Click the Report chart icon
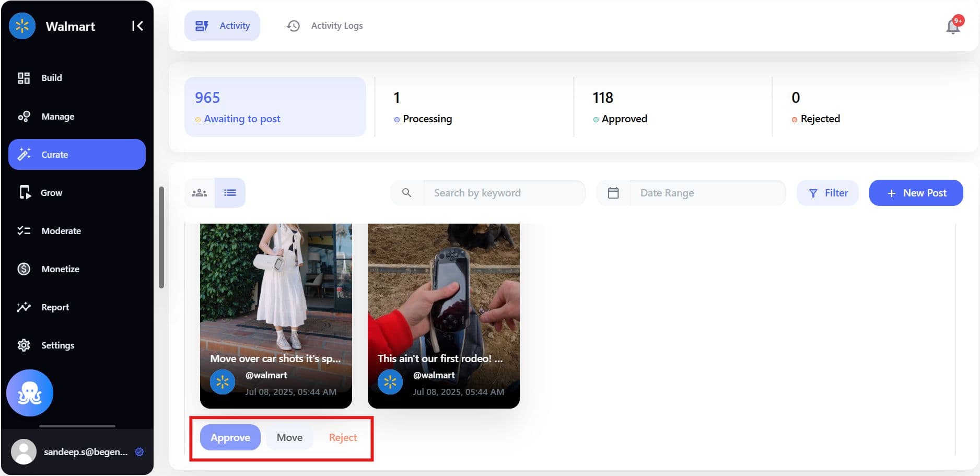Screen dimensions: 980x476 pos(24,307)
